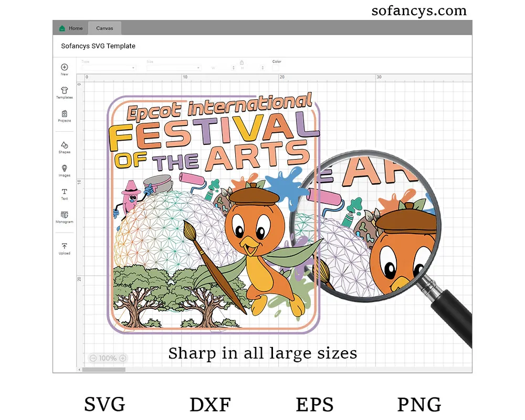The image size is (525, 420).
Task: Zoom out with the minus button
Action: (93, 358)
